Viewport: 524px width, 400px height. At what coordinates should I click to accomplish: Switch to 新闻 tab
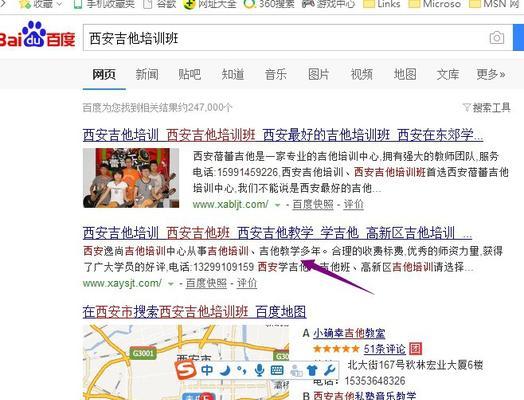(147, 74)
